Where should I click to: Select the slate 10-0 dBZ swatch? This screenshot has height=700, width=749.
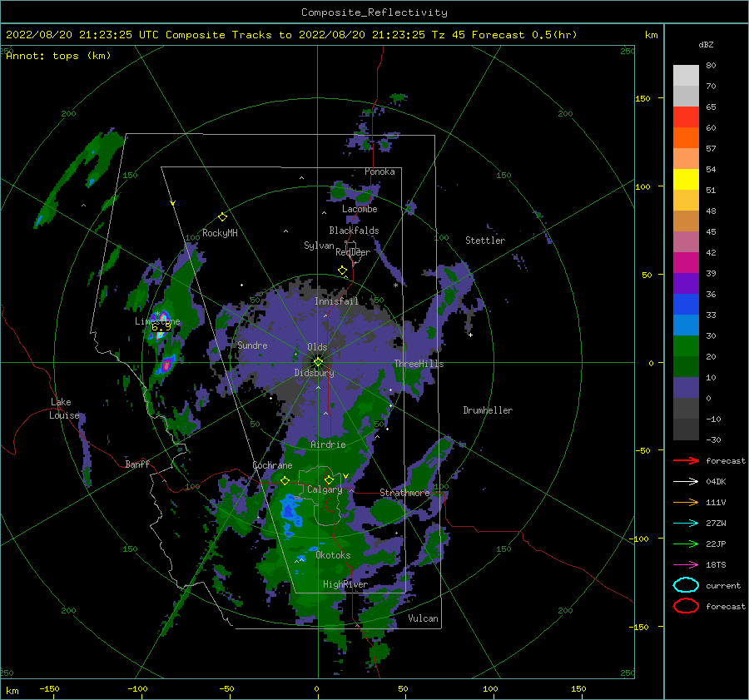(686, 388)
